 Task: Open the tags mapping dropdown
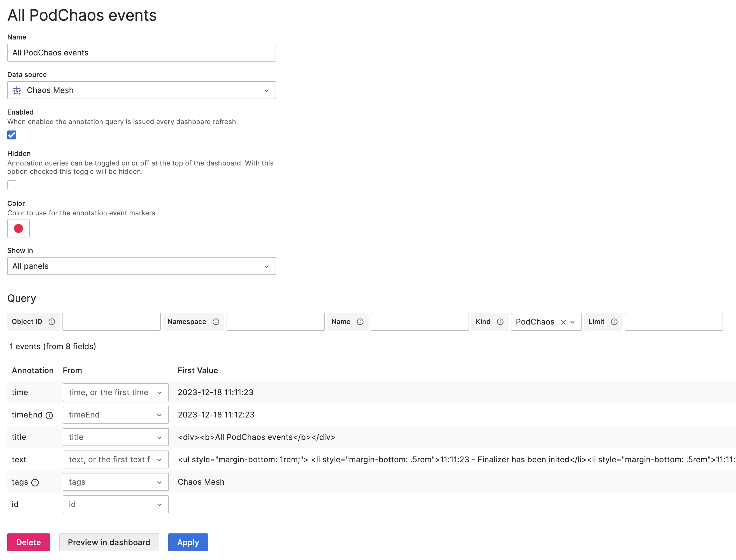tap(115, 482)
